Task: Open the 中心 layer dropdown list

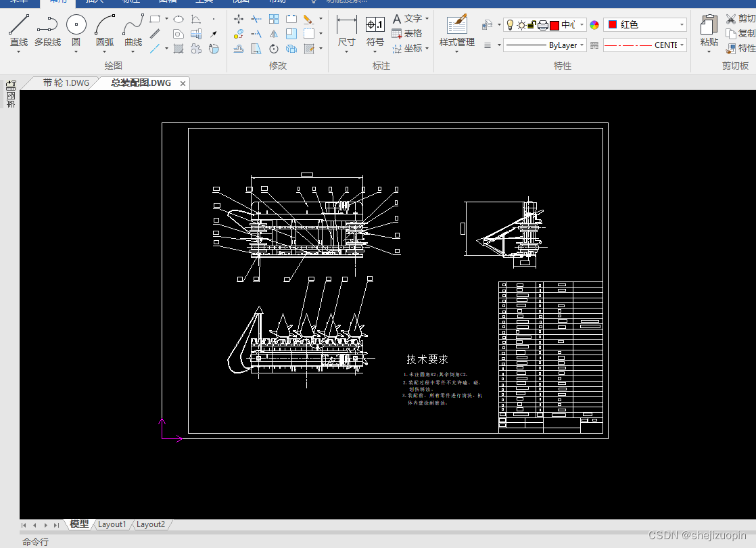Action: coord(582,24)
